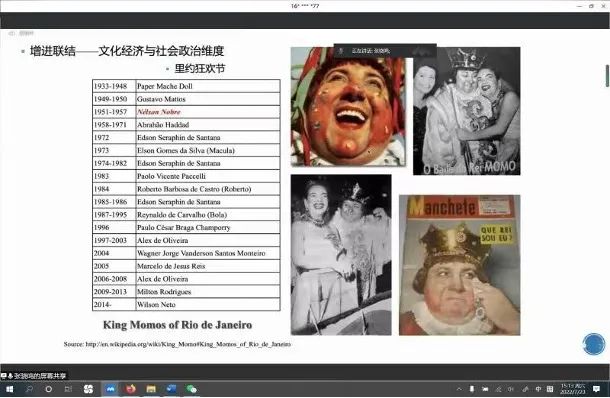Open WeChat from the taskbar
610x398 pixels.
point(191,389)
